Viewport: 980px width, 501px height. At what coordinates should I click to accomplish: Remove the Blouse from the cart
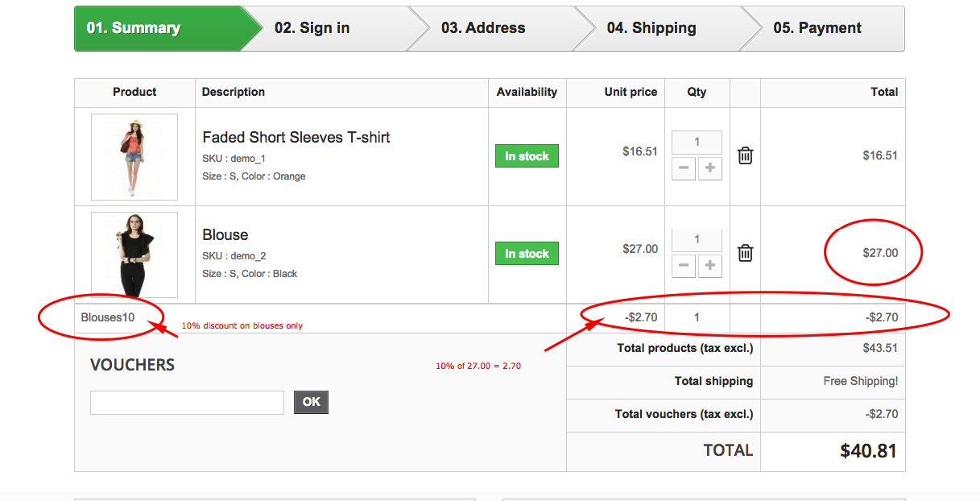click(x=746, y=253)
